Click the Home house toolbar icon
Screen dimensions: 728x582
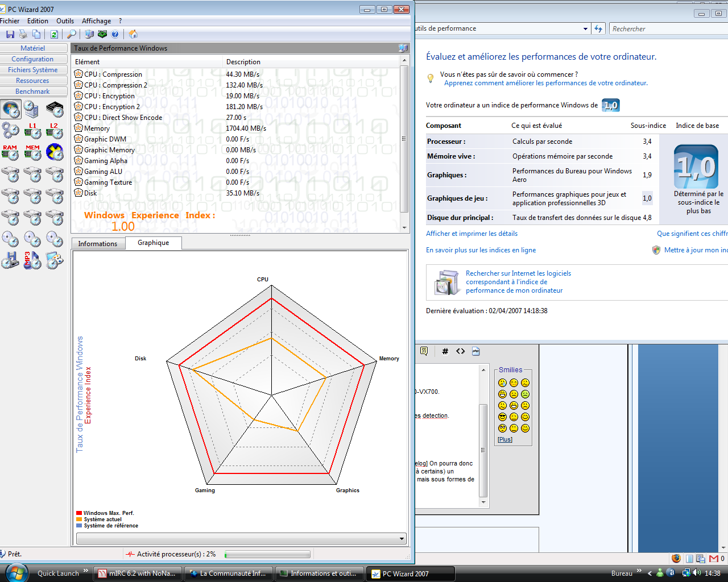click(133, 34)
